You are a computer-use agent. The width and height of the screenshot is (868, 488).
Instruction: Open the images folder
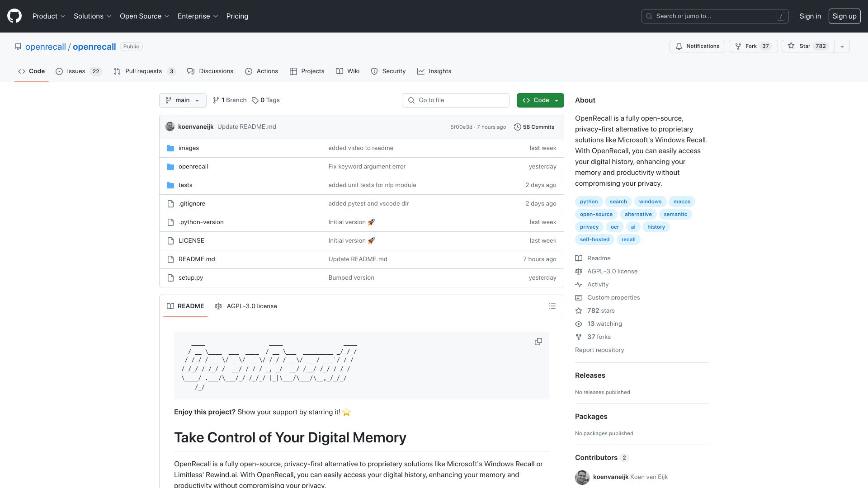point(189,148)
